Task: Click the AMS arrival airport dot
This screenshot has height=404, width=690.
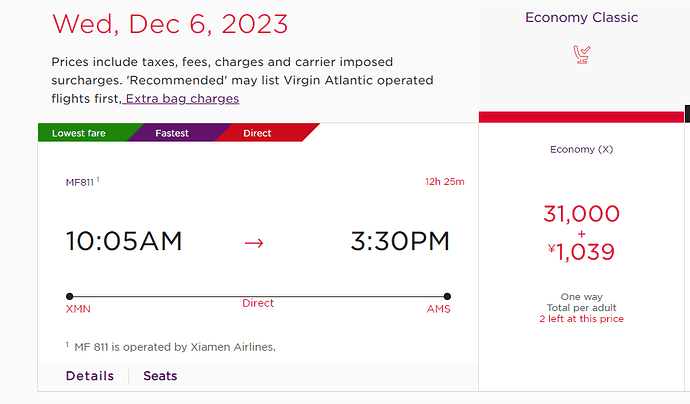Action: 447,296
